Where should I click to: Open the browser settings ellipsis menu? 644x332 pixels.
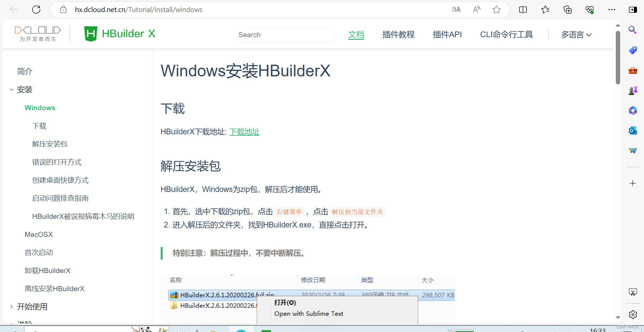click(x=612, y=10)
